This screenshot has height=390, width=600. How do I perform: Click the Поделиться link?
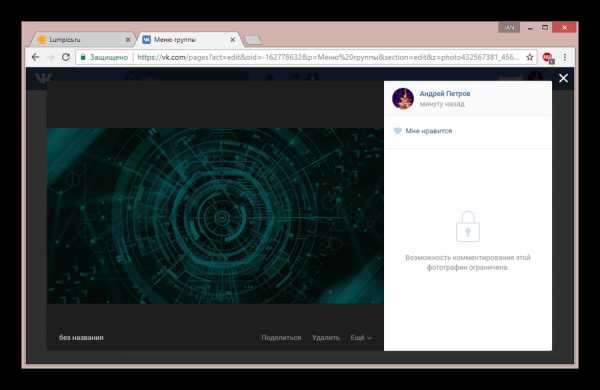[x=281, y=338]
